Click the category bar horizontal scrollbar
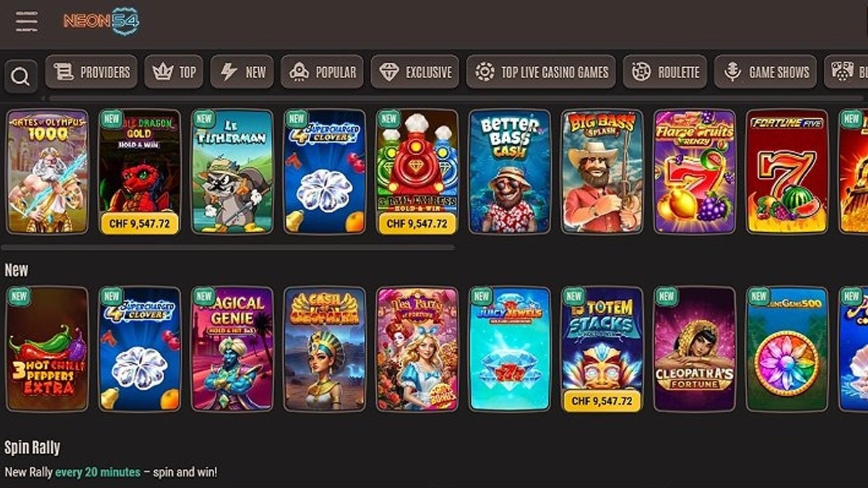Viewport: 868px width, 488px height. pos(456,98)
